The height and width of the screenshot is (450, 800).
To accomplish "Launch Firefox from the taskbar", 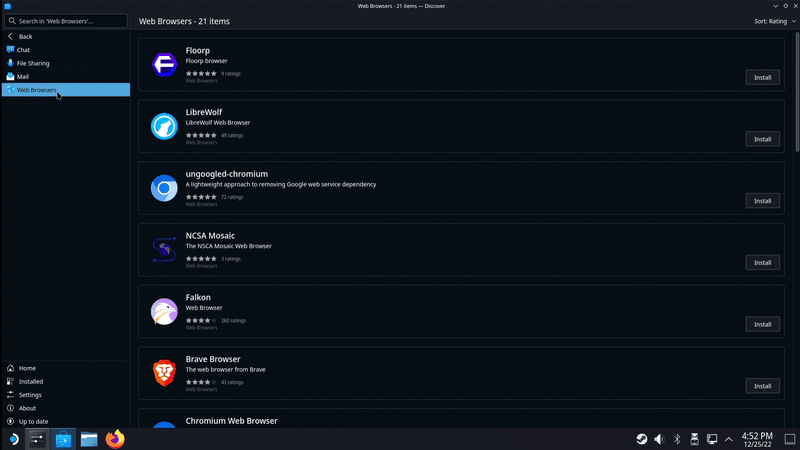I will click(x=115, y=439).
